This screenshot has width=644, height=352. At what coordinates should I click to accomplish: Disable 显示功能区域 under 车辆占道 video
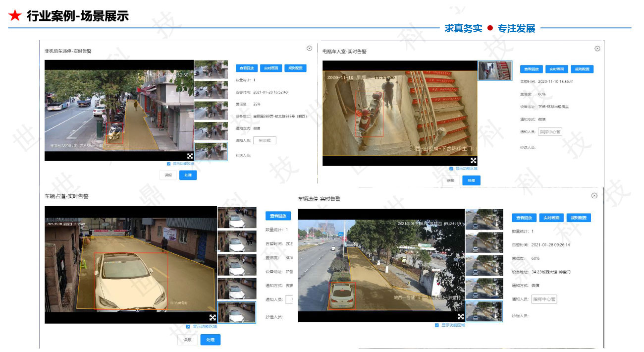coord(188,326)
